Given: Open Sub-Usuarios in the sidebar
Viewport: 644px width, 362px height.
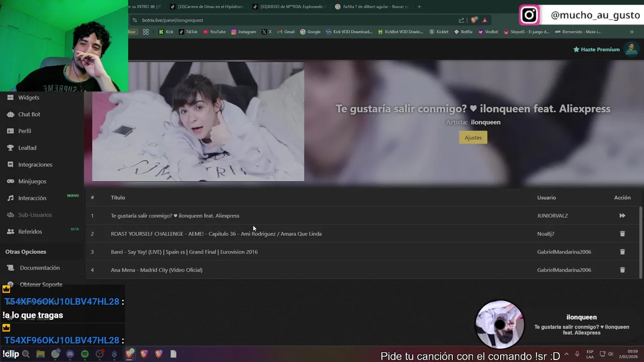Looking at the screenshot, I should [x=35, y=215].
